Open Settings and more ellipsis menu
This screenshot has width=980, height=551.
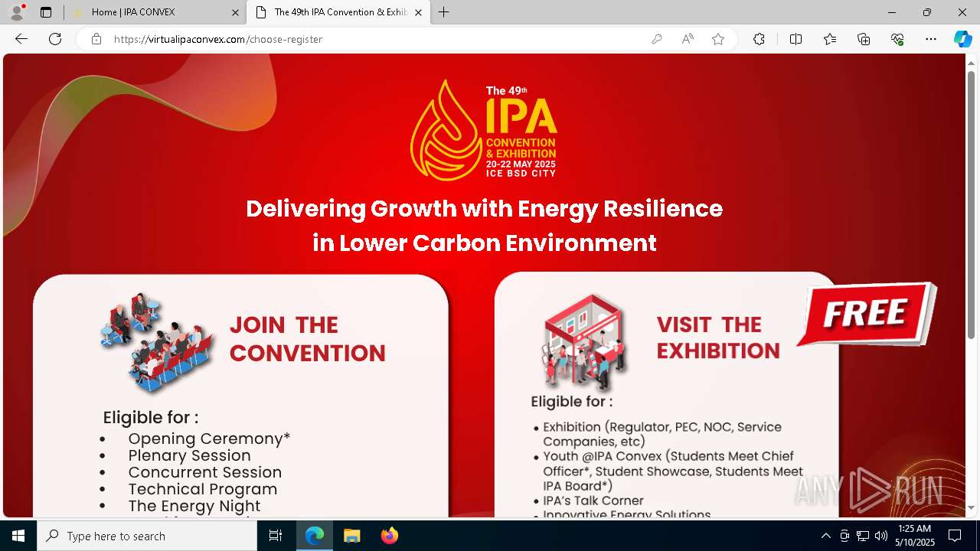[x=931, y=39]
